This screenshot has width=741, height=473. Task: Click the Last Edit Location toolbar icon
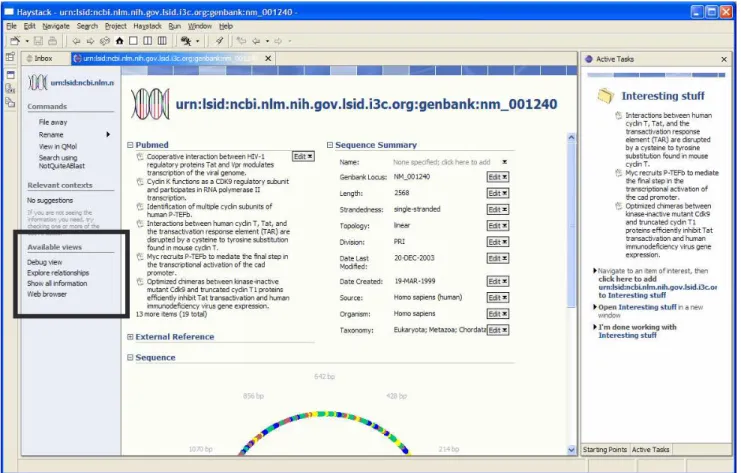click(x=241, y=41)
